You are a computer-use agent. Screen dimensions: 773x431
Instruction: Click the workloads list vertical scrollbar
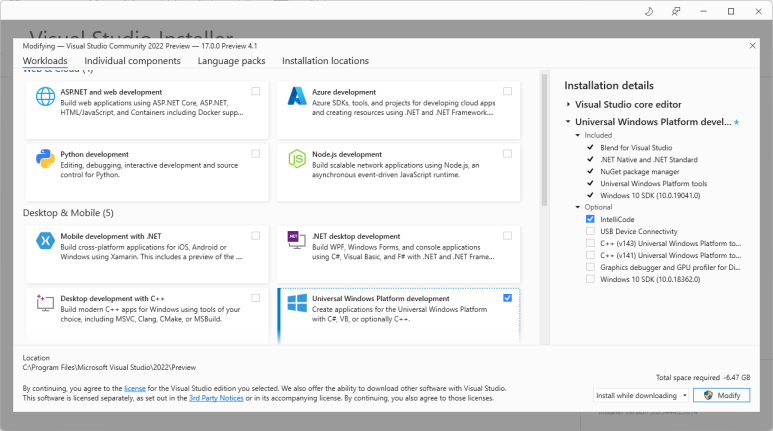click(544, 140)
